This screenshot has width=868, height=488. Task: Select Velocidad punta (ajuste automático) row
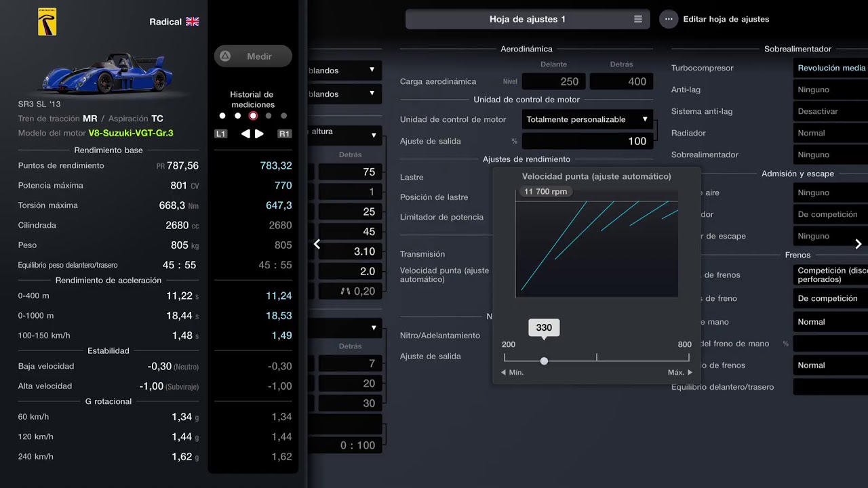pyautogui.click(x=444, y=274)
